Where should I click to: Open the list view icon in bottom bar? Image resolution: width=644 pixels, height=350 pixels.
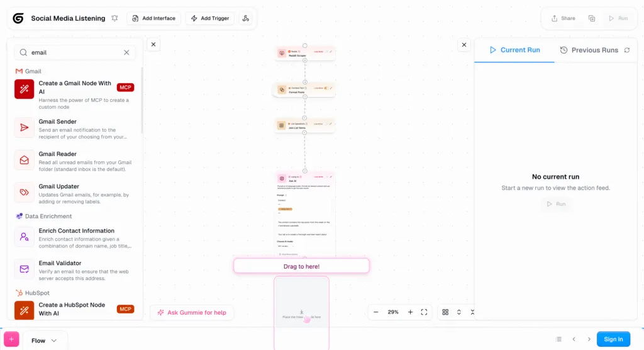[x=558, y=339]
